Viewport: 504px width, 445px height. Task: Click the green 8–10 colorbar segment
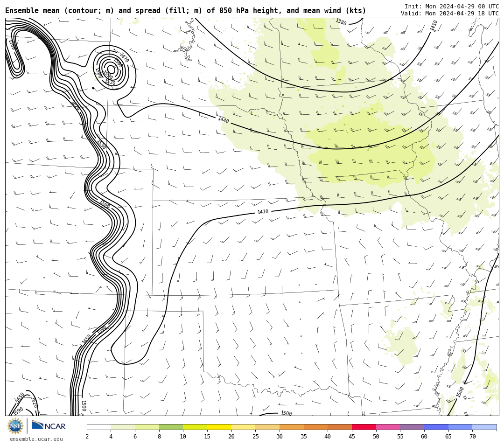tap(171, 427)
